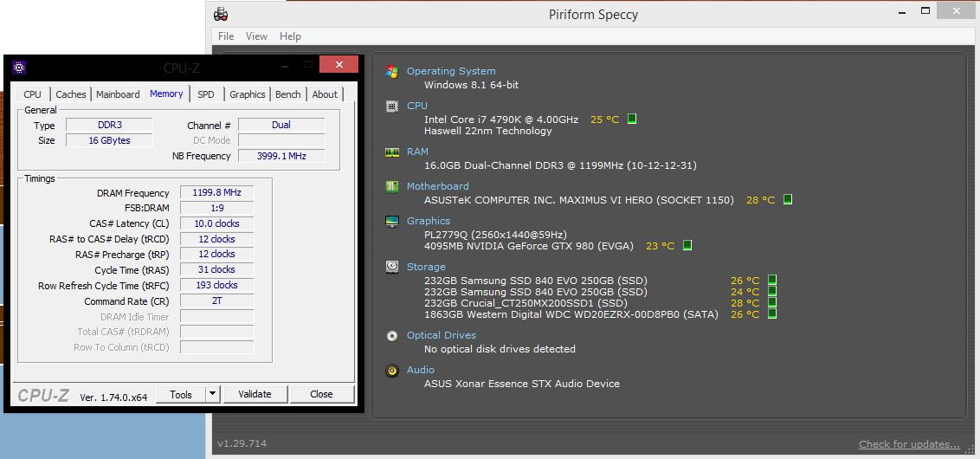Click the Close button at CPU-Z bottom

[321, 394]
